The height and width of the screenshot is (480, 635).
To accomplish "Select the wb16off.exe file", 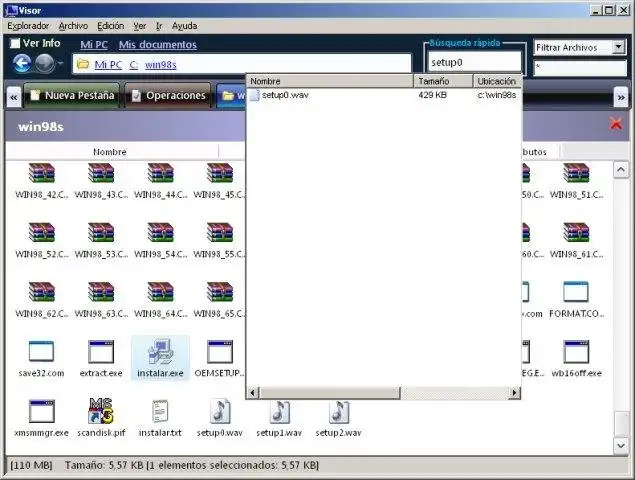I will point(576,359).
